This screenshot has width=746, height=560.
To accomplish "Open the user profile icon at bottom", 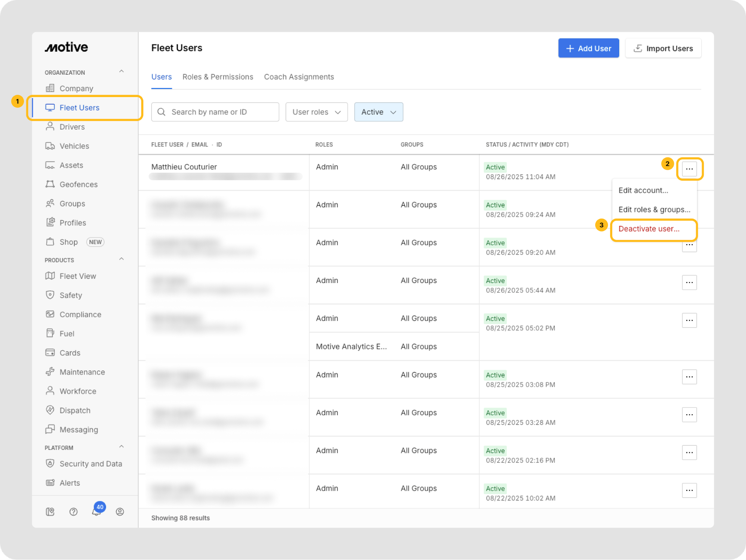I will point(120,511).
